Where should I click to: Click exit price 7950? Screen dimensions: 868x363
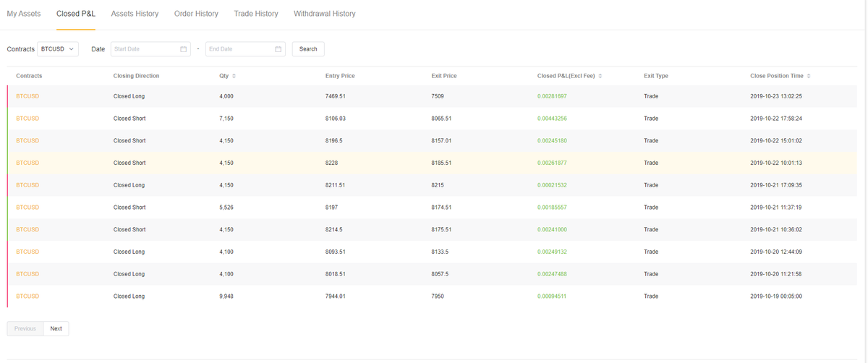coord(438,296)
